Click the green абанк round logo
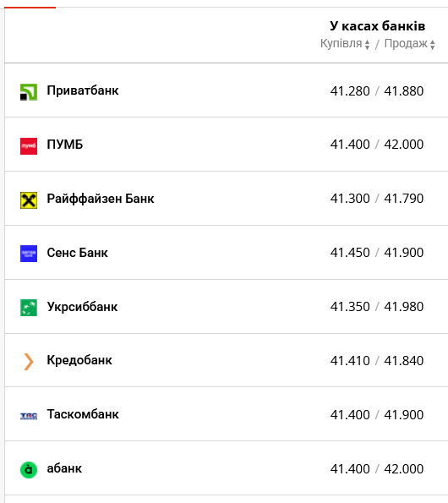Viewport: 448px width, 503px height. click(x=29, y=470)
